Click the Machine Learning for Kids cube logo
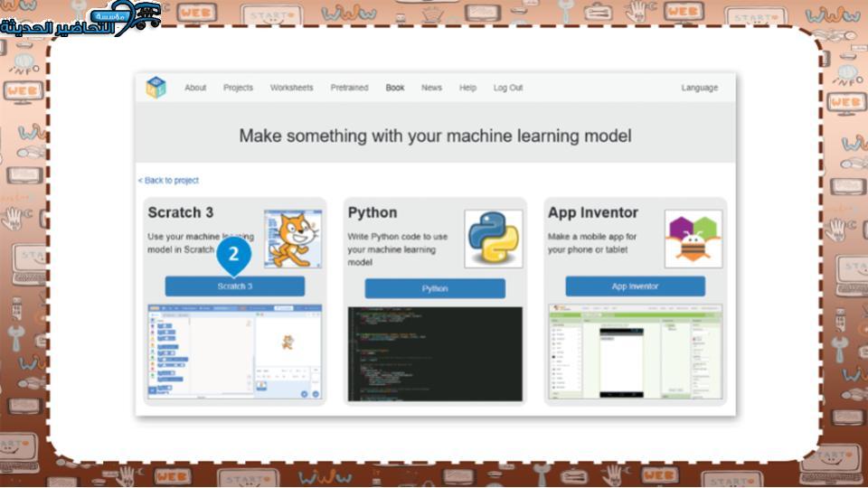 [x=156, y=88]
